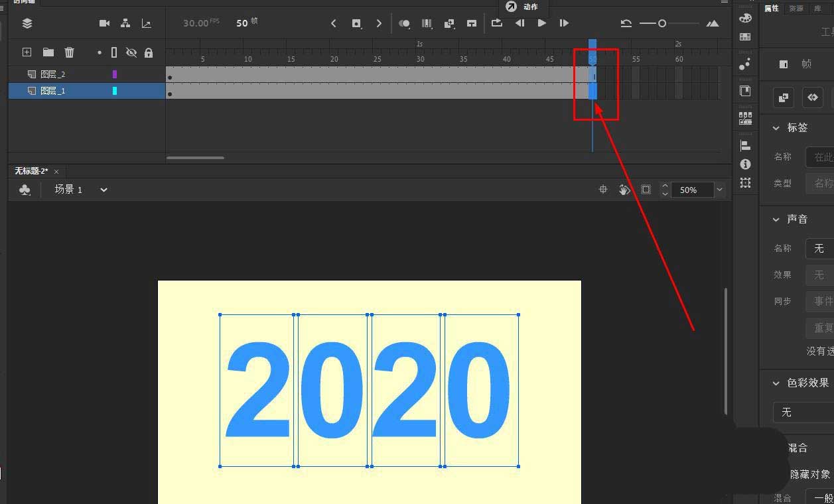
Task: Open the Info panel icon
Action: click(x=744, y=164)
